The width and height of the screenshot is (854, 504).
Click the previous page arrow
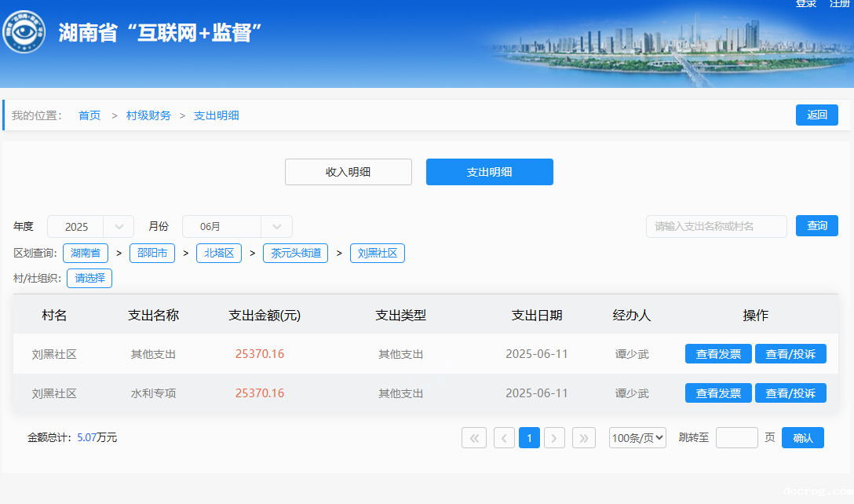pos(504,438)
